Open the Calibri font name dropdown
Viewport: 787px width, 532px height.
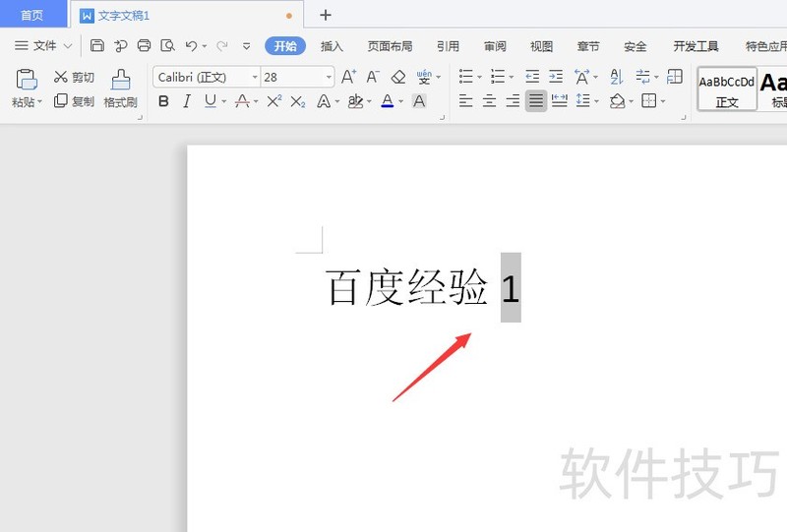(x=255, y=78)
